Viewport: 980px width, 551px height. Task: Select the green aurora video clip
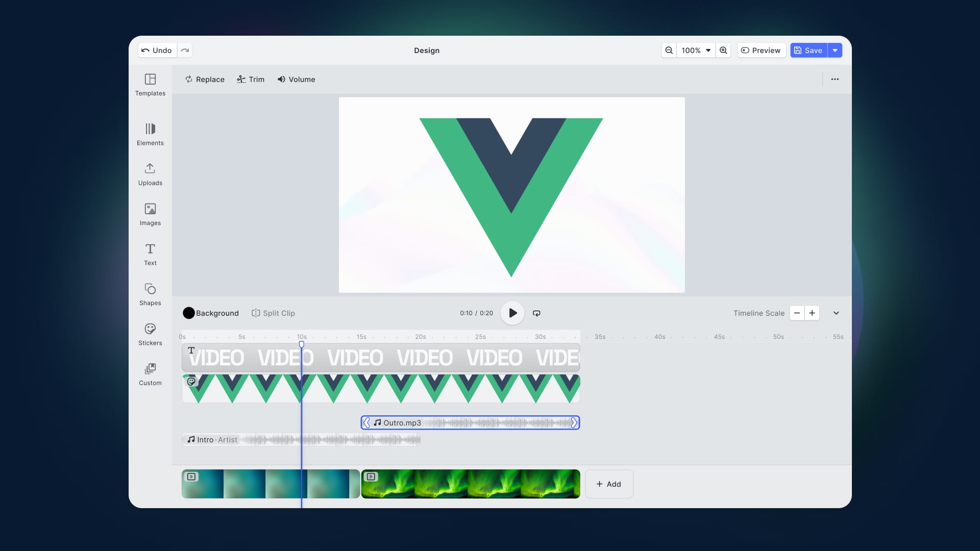pos(471,484)
